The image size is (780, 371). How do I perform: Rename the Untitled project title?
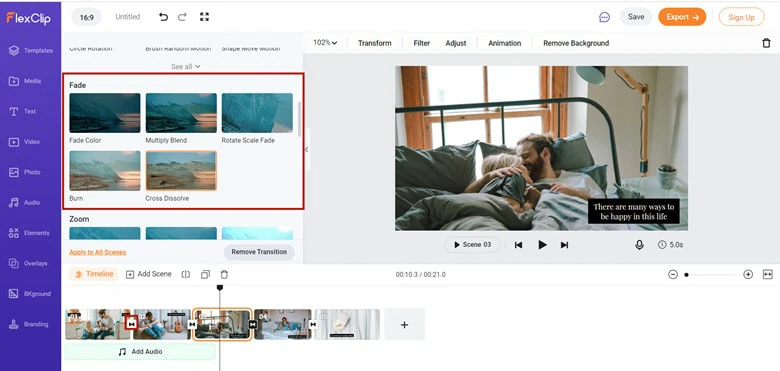[x=128, y=17]
